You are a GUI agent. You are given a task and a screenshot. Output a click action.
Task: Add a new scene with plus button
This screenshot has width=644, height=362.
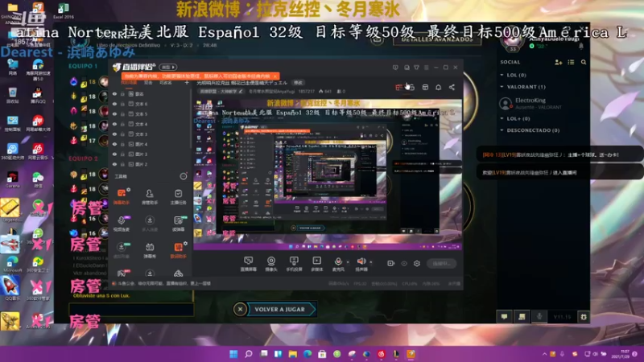click(x=187, y=83)
